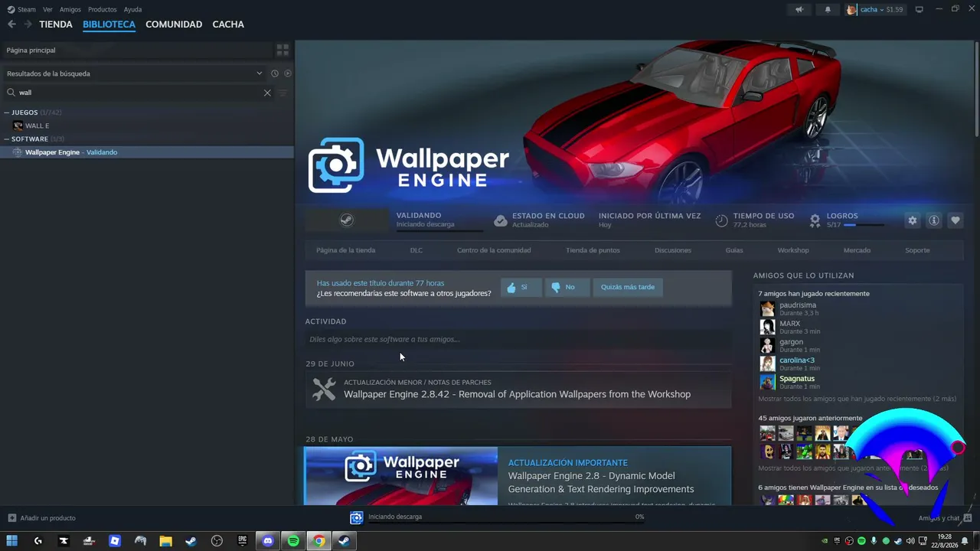Open Steam news megaphone icon
The width and height of the screenshot is (980, 551).
tap(799, 9)
